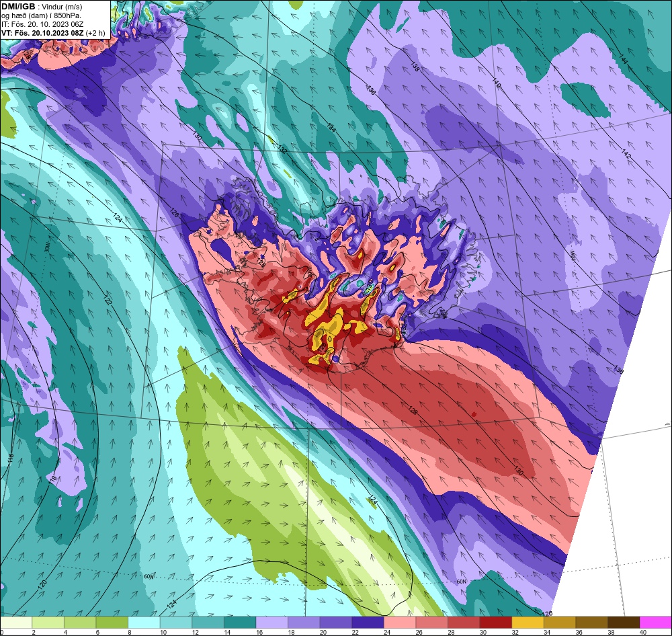Click the 144 height contour label
Screen dimensions: 672x636
[x=623, y=60]
